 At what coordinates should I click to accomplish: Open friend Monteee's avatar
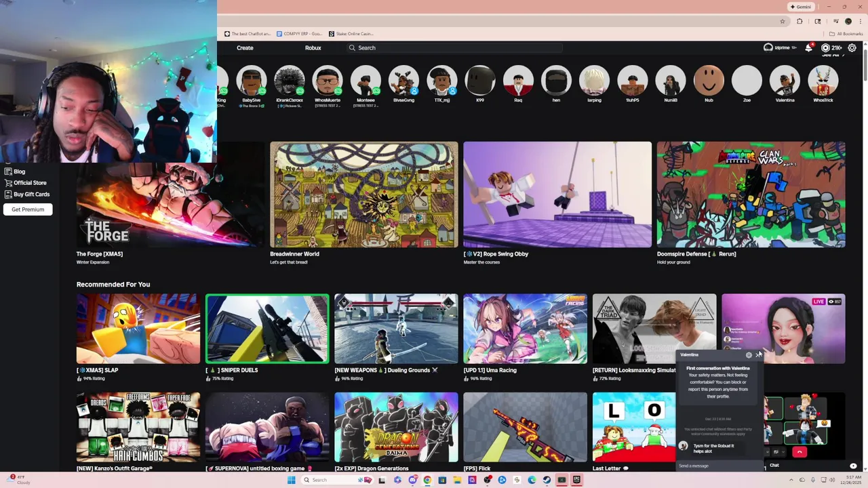(366, 80)
